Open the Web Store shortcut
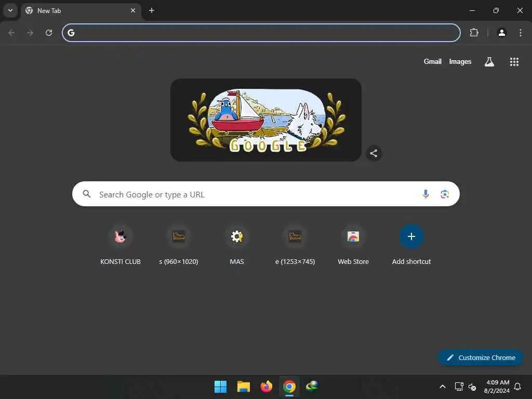The height and width of the screenshot is (399, 532). [x=353, y=245]
